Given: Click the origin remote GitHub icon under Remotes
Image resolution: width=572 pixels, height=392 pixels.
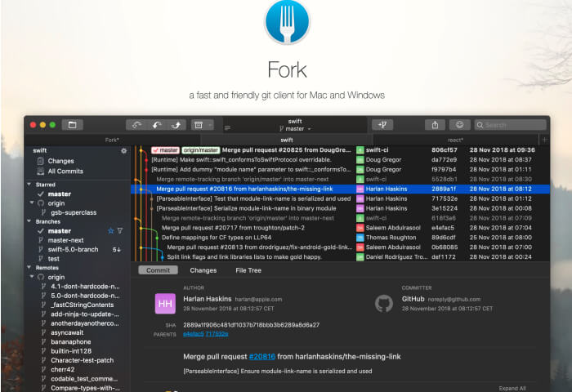Looking at the screenshot, I should pos(41,277).
